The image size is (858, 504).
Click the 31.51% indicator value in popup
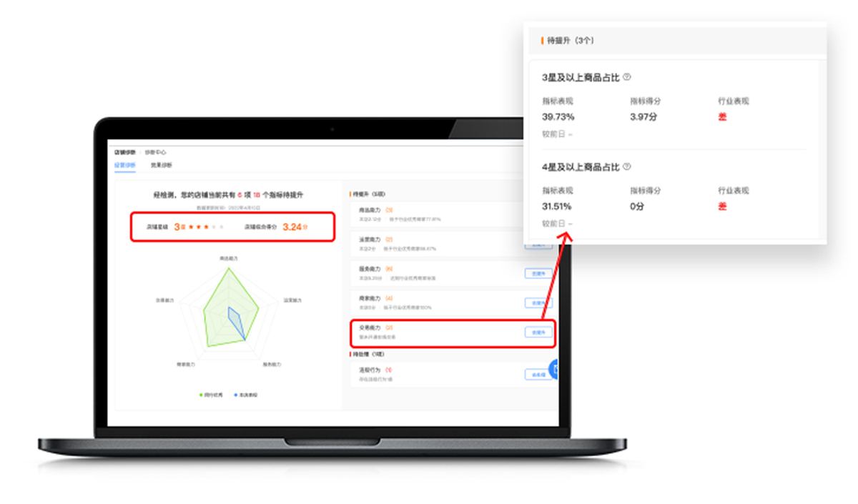click(x=558, y=207)
